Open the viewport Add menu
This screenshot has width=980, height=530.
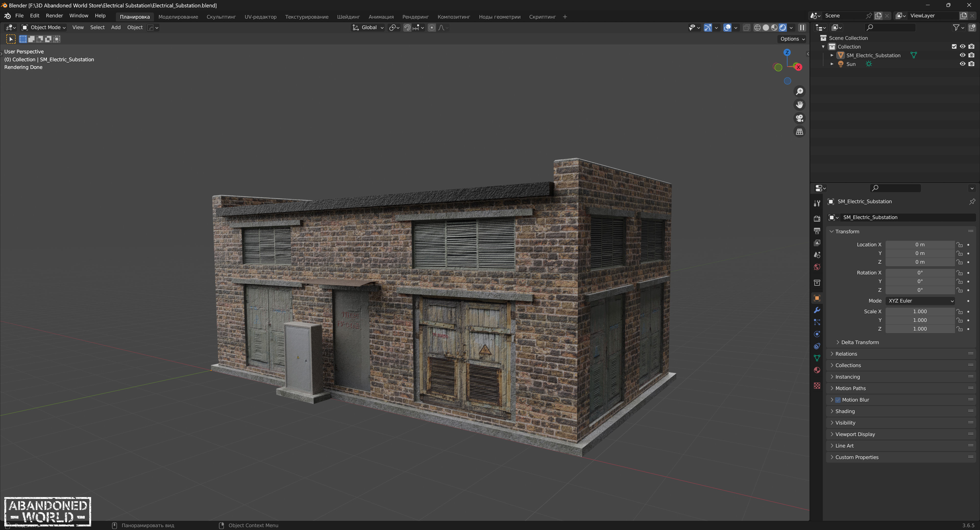(x=116, y=27)
